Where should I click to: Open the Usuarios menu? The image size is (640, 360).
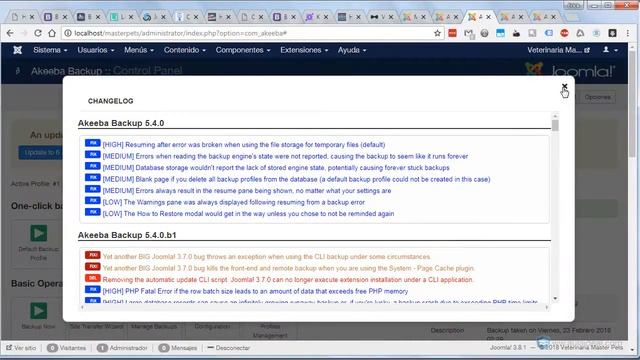click(96, 50)
